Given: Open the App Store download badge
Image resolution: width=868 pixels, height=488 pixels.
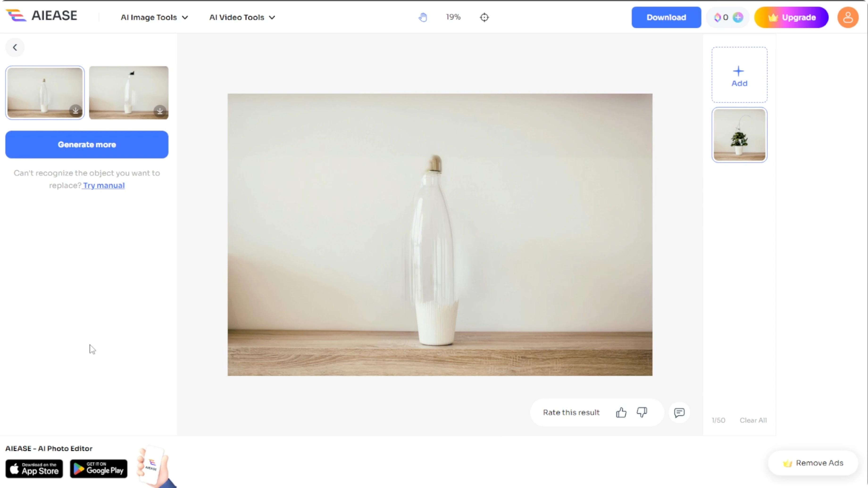Looking at the screenshot, I should 34,468.
